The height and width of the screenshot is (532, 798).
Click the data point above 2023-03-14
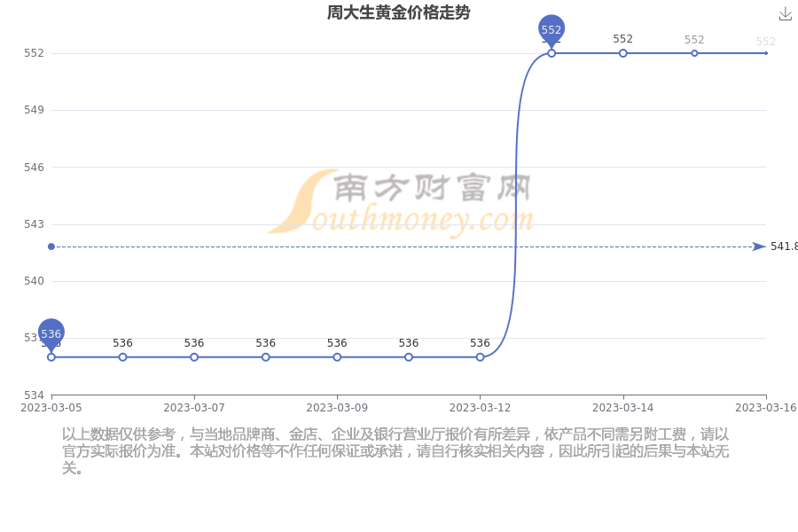click(623, 53)
